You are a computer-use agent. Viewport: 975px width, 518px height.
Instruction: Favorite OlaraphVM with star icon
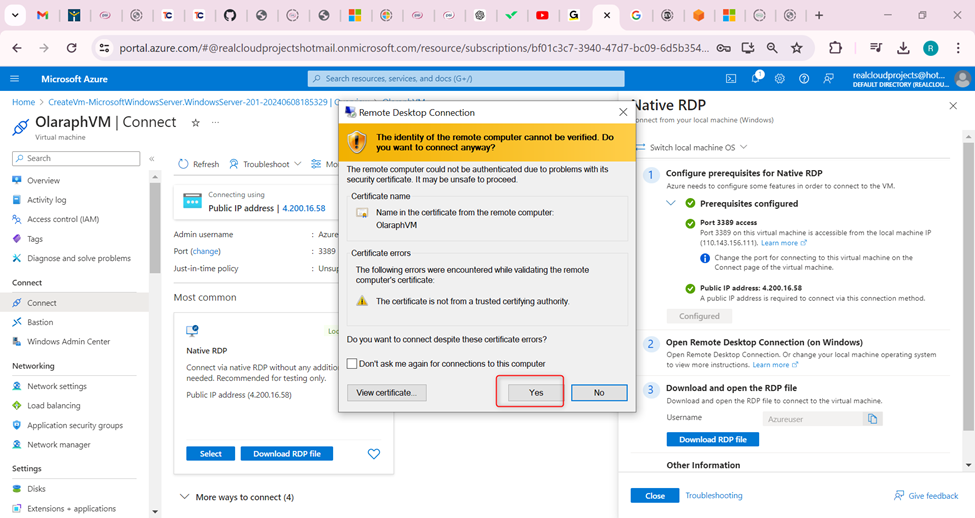click(195, 123)
